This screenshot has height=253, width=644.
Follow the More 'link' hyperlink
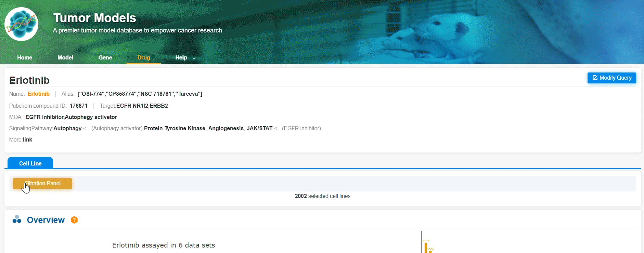click(27, 140)
